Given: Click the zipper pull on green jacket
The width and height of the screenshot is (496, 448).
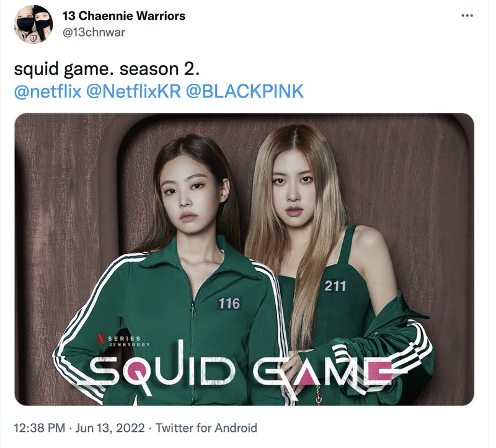Looking at the screenshot, I should 192,307.
